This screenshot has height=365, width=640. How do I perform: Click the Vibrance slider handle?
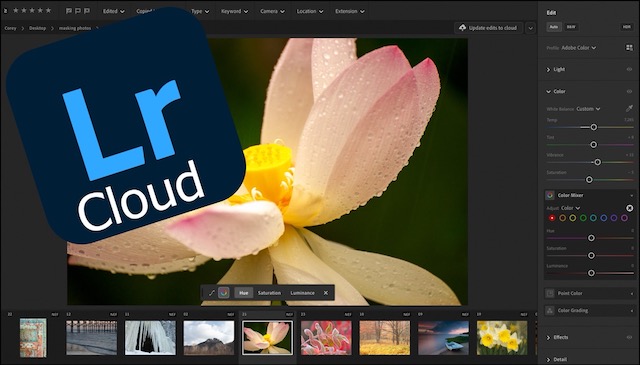point(598,162)
